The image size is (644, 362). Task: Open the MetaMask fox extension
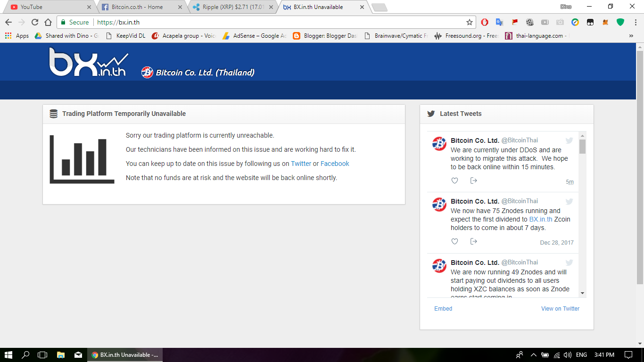pos(605,22)
